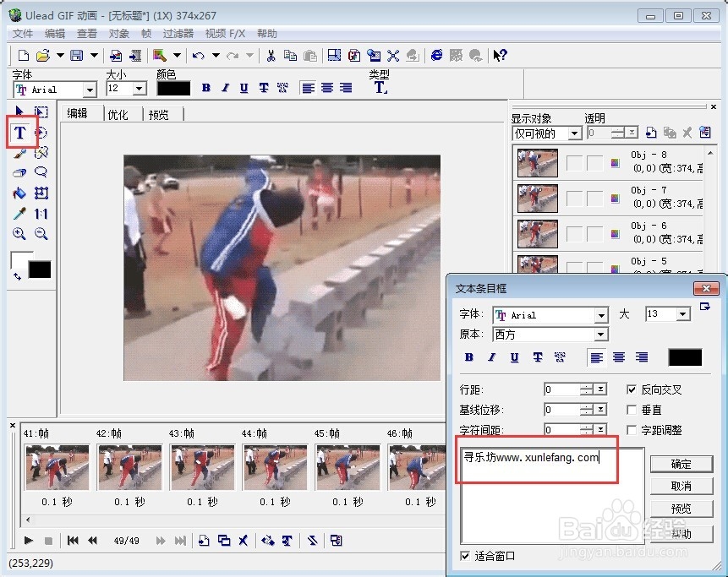The height and width of the screenshot is (577, 728).
Task: Open the 视频 F/X menu
Action: pyautogui.click(x=225, y=34)
